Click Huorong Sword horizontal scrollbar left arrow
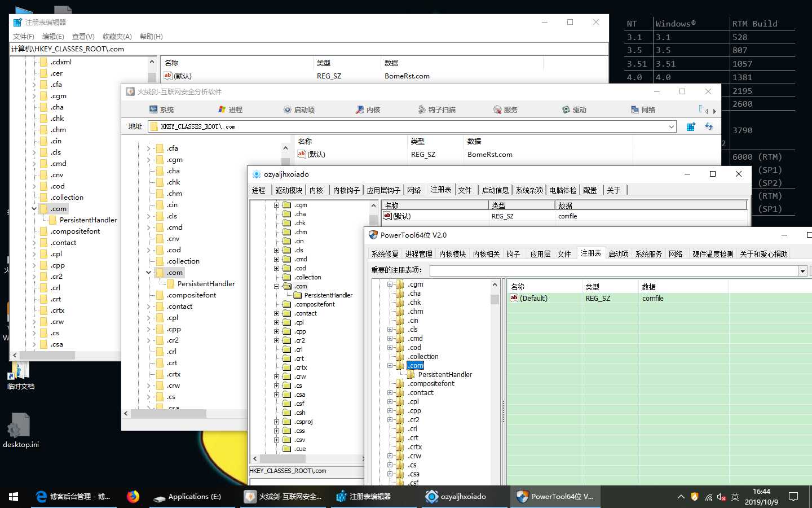This screenshot has height=508, width=812. point(126,413)
